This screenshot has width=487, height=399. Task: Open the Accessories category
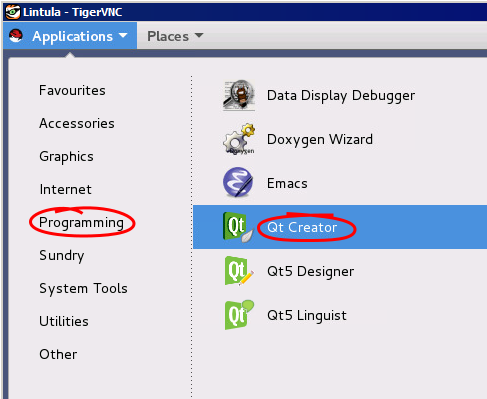[77, 123]
